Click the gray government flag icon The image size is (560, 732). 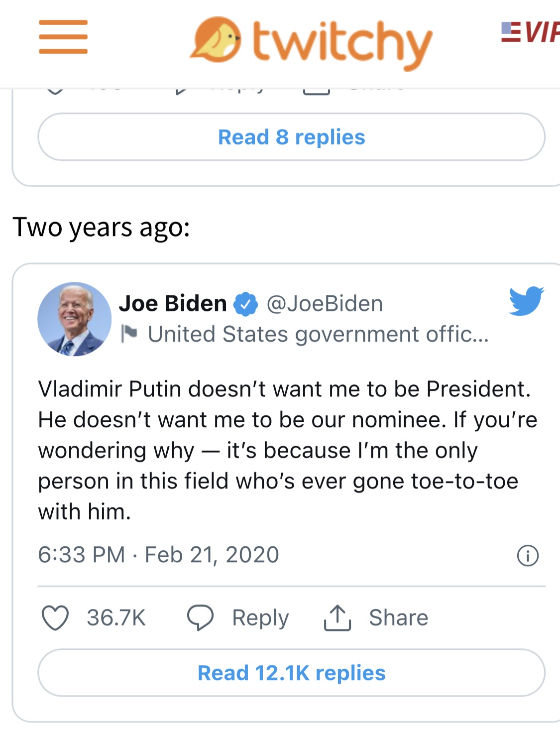(x=129, y=334)
